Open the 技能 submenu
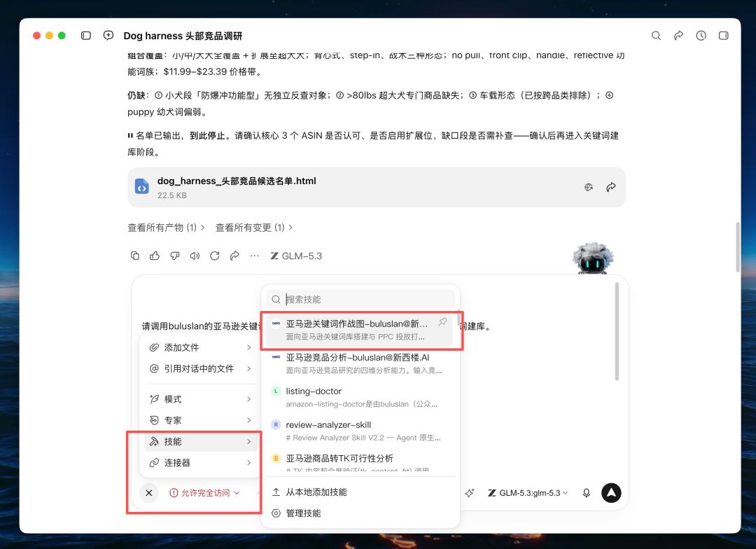756x549 pixels. point(200,441)
